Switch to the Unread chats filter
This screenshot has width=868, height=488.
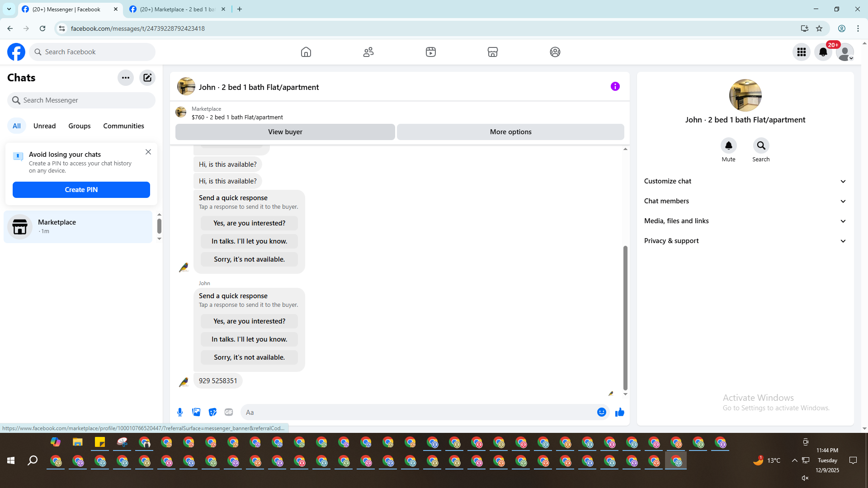coord(44,126)
